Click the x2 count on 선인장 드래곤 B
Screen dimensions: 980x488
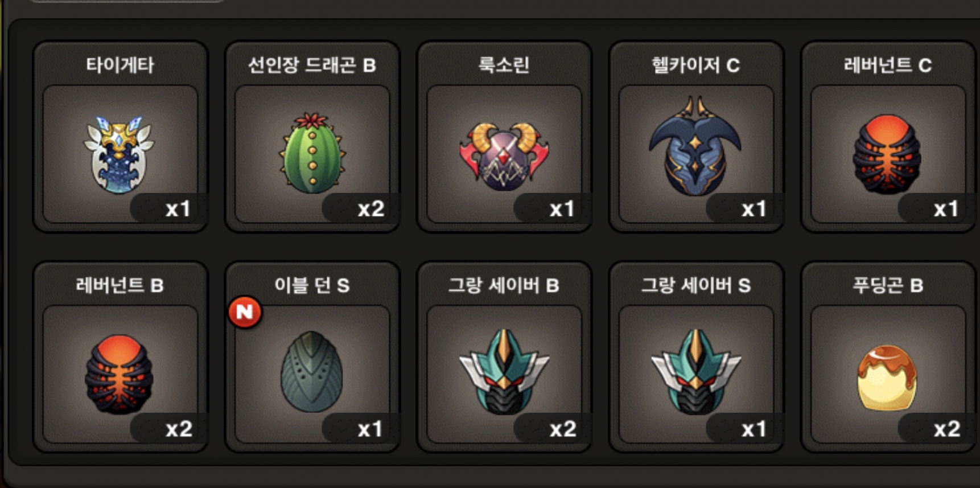(x=371, y=209)
